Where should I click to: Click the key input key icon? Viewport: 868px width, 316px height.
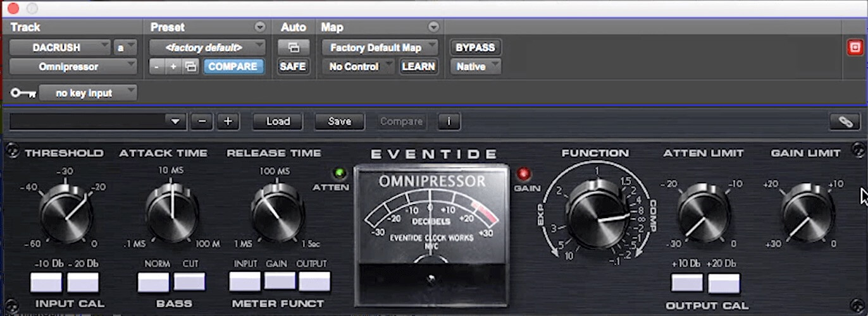[x=23, y=93]
